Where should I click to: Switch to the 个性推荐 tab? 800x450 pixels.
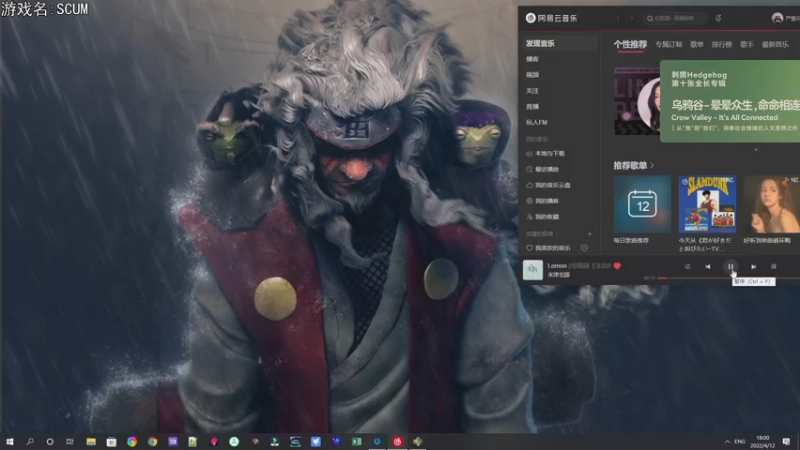(630, 44)
